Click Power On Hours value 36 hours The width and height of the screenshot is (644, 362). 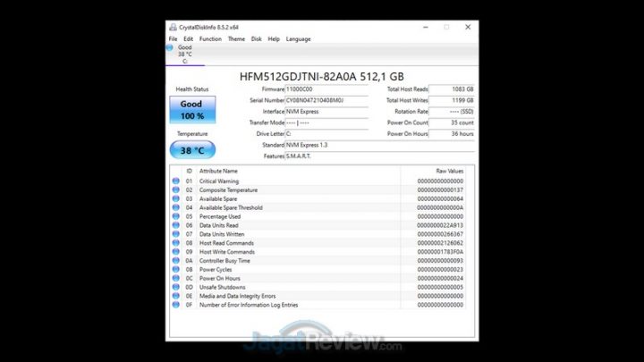pyautogui.click(x=452, y=134)
